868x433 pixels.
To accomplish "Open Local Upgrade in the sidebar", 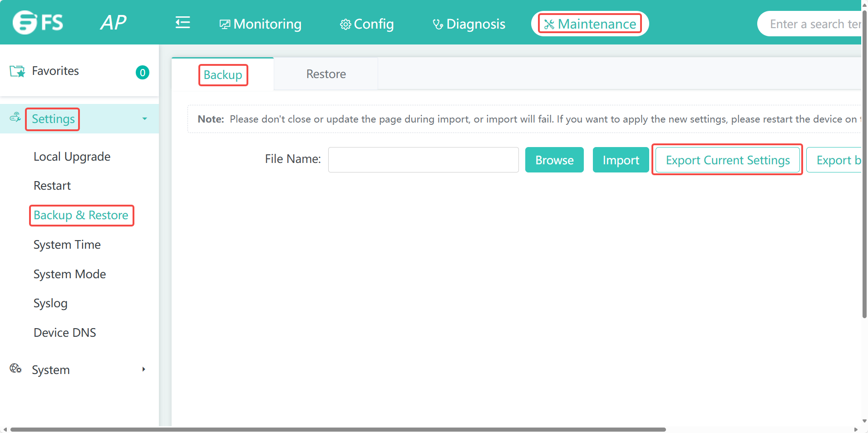I will pos(72,157).
